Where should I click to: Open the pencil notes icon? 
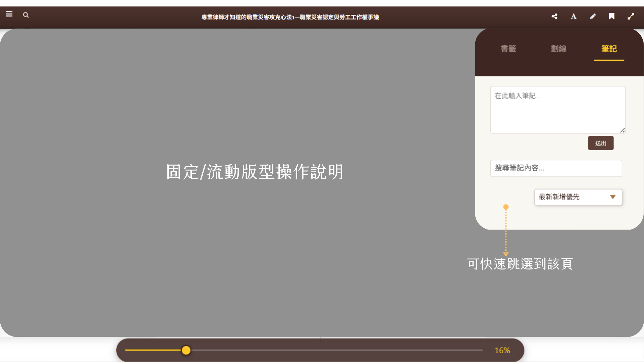pyautogui.click(x=593, y=16)
